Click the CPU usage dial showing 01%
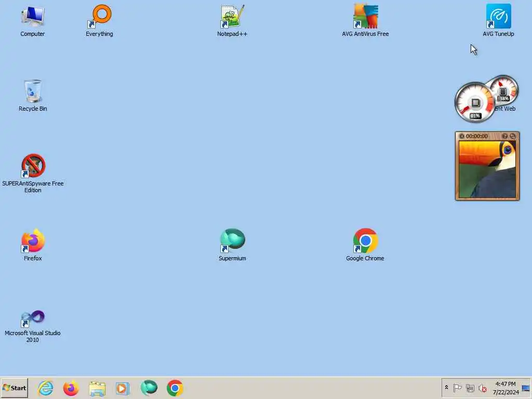Image resolution: width=532 pixels, height=399 pixels. [475, 102]
